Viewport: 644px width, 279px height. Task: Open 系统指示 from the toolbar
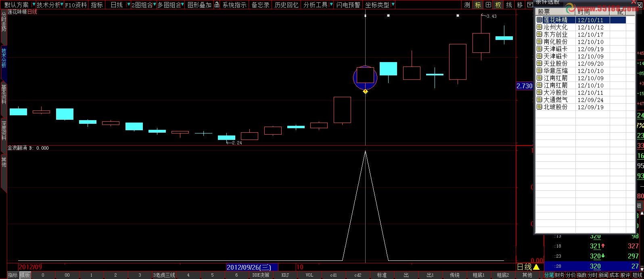pyautogui.click(x=234, y=5)
